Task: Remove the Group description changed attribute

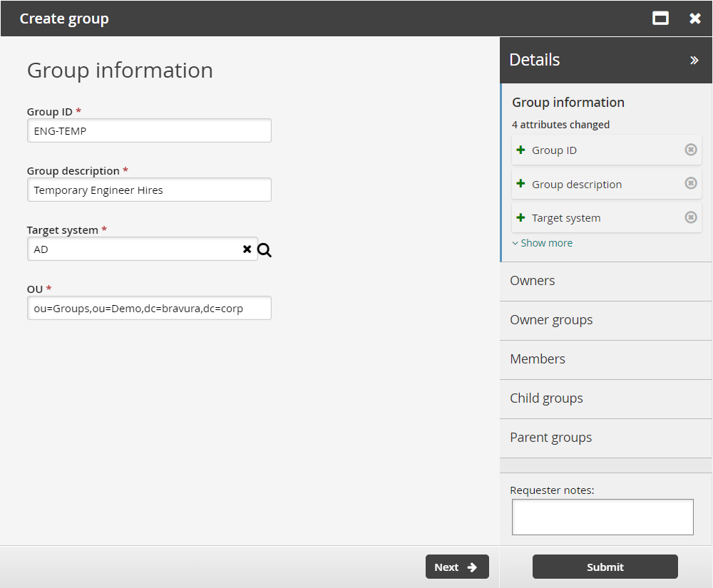Action: point(690,183)
